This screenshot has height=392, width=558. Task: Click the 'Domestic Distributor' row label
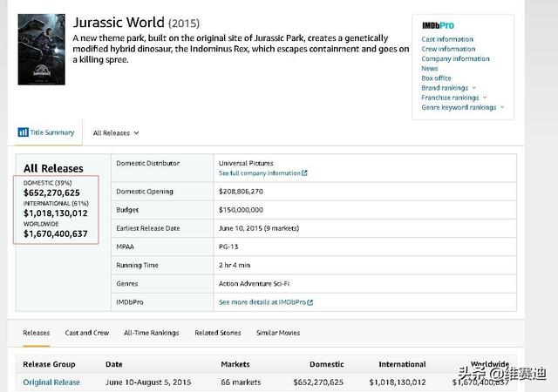(x=147, y=163)
